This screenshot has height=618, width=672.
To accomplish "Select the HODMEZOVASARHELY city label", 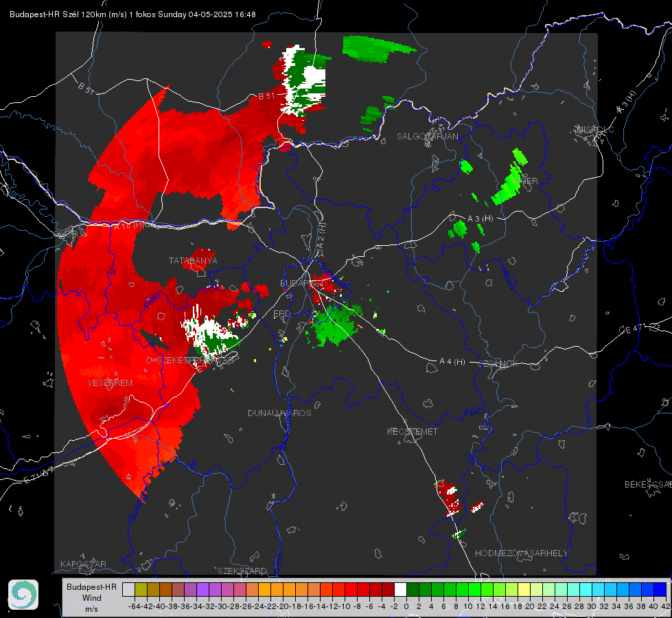I will [521, 553].
